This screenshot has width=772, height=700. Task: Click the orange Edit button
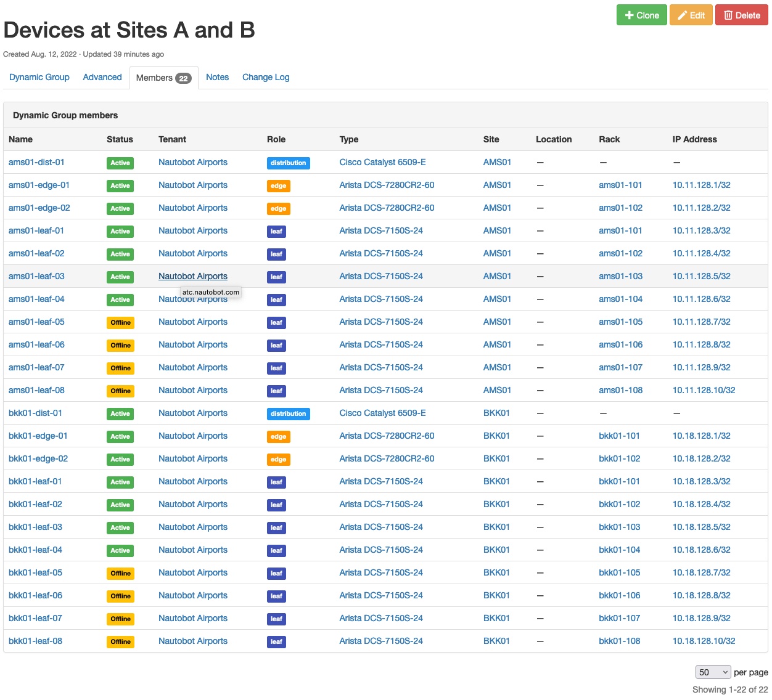click(691, 15)
